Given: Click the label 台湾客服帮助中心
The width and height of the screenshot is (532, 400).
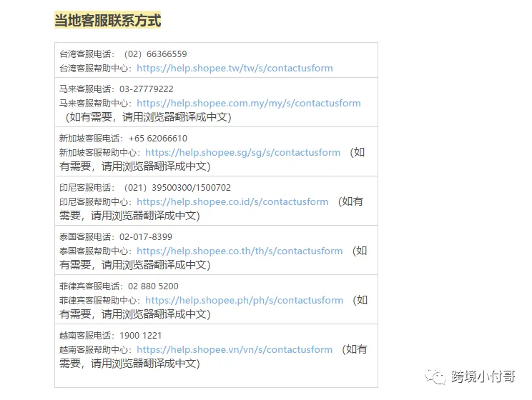Looking at the screenshot, I should [93, 69].
